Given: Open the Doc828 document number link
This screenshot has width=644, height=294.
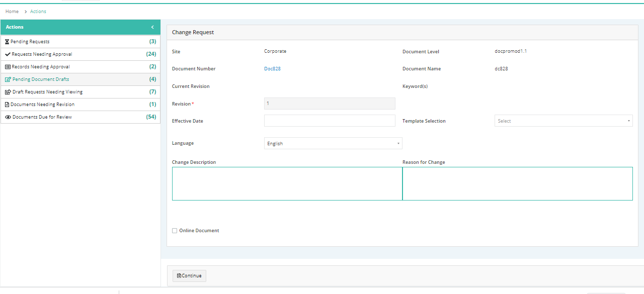Looking at the screenshot, I should [x=272, y=69].
